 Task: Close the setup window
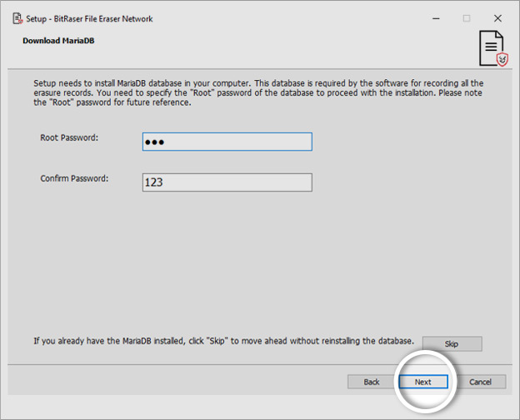coord(497,18)
